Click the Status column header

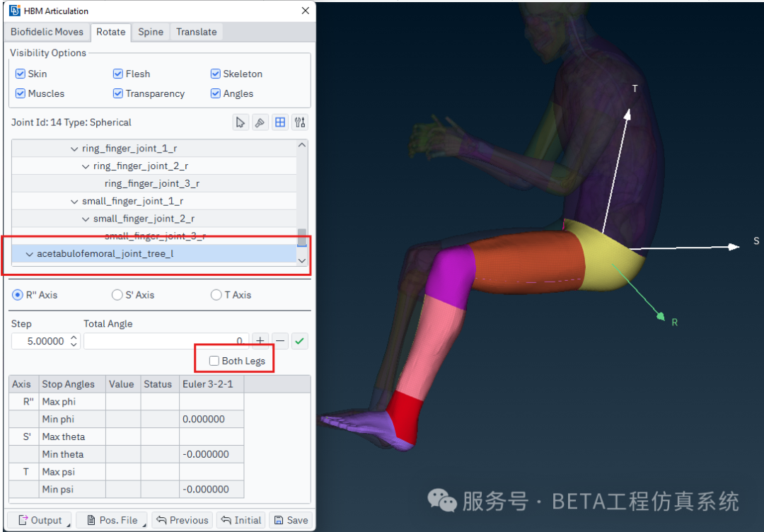point(160,384)
